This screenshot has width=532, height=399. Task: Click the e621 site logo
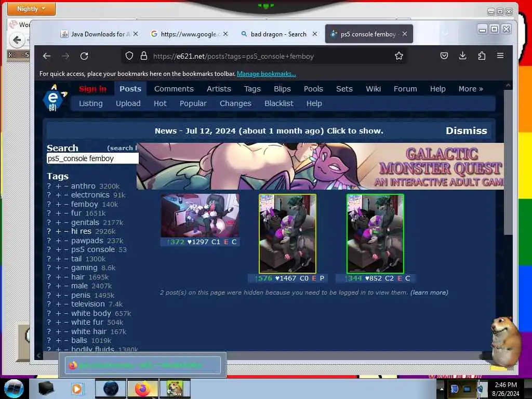54,98
